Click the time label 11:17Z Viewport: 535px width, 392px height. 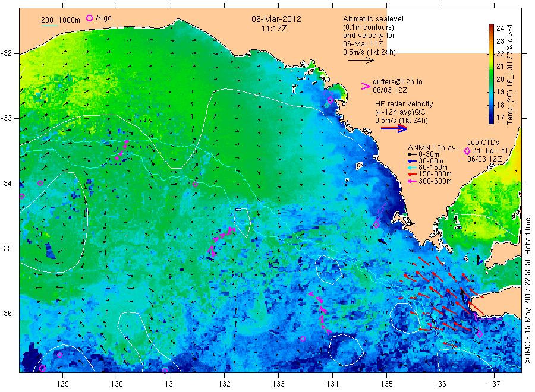[x=274, y=29]
